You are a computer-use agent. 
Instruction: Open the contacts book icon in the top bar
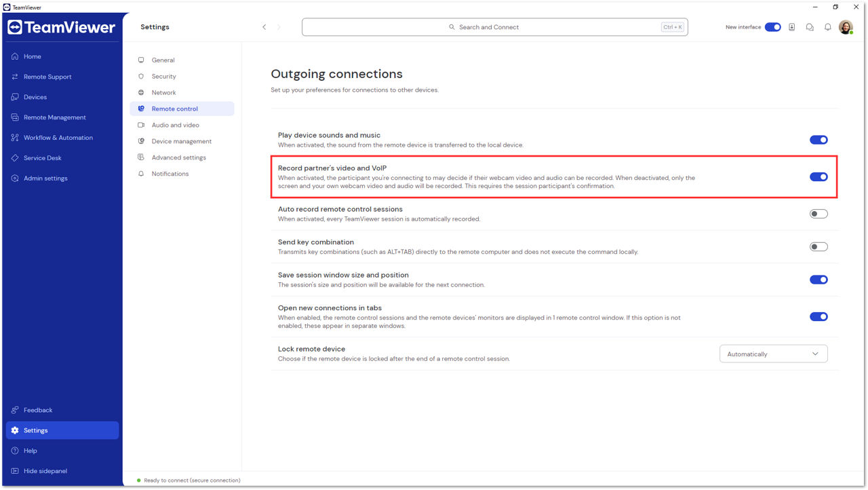tap(791, 27)
